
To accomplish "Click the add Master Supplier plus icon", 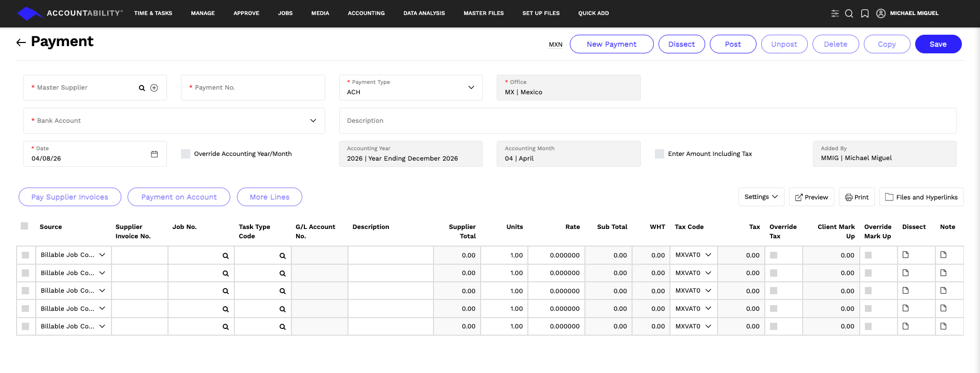I will (154, 88).
